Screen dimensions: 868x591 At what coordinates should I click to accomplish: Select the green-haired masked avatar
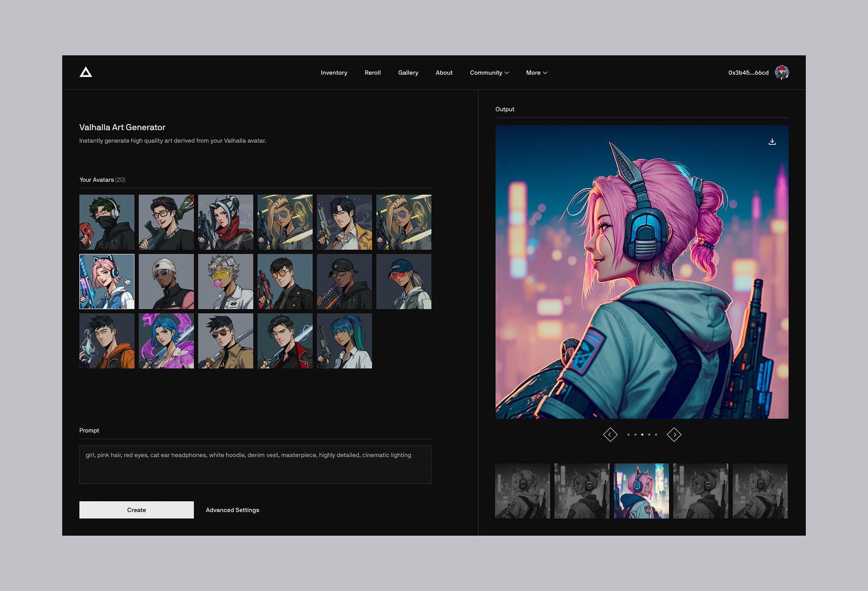107,222
